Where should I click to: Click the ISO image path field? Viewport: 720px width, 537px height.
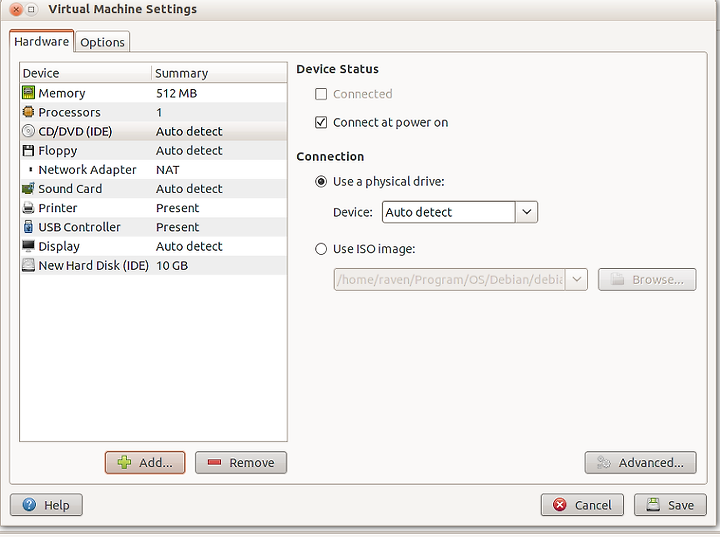point(450,279)
